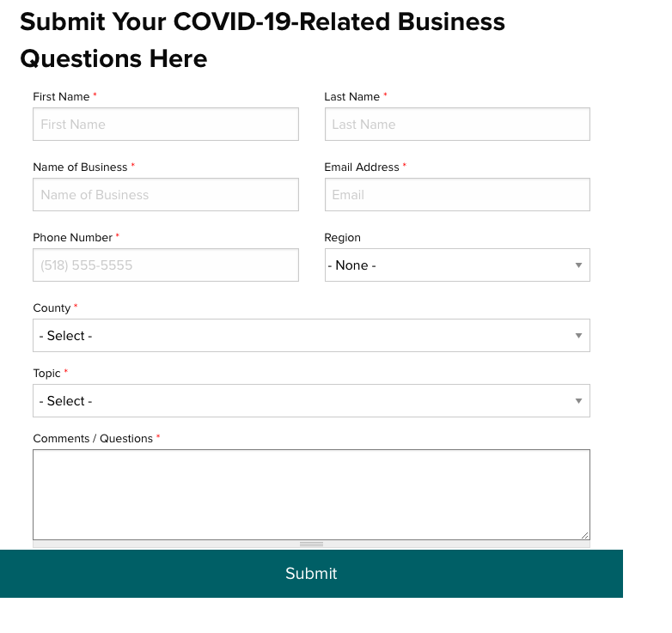Click the "Email Address" label
The image size is (672, 633).
pos(362,167)
